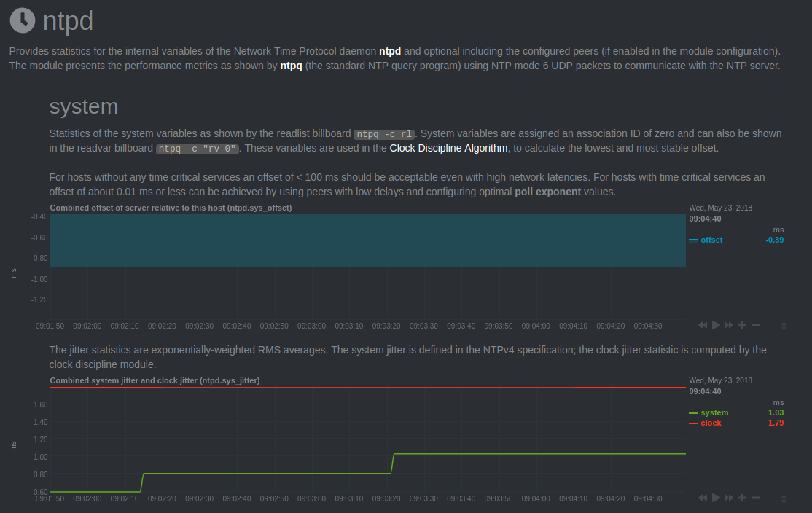
Task: Click the jitter chart resize handle
Action: (x=784, y=498)
